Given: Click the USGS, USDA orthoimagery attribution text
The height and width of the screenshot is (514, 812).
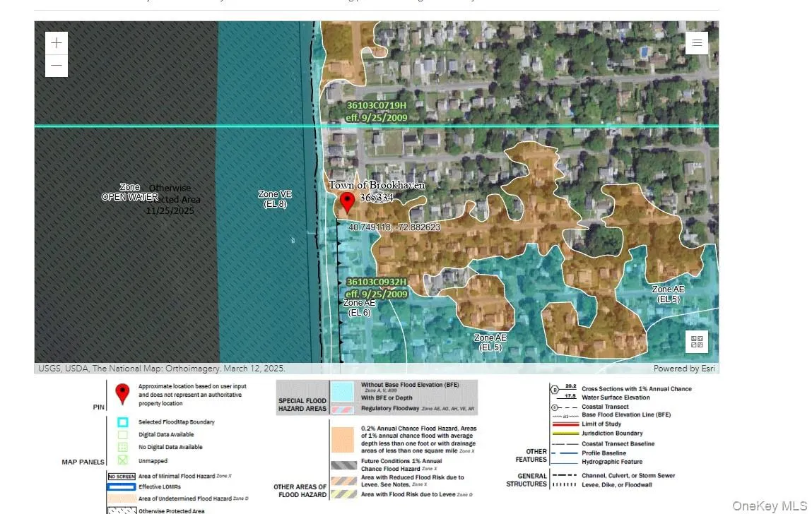Looking at the screenshot, I should click(162, 369).
